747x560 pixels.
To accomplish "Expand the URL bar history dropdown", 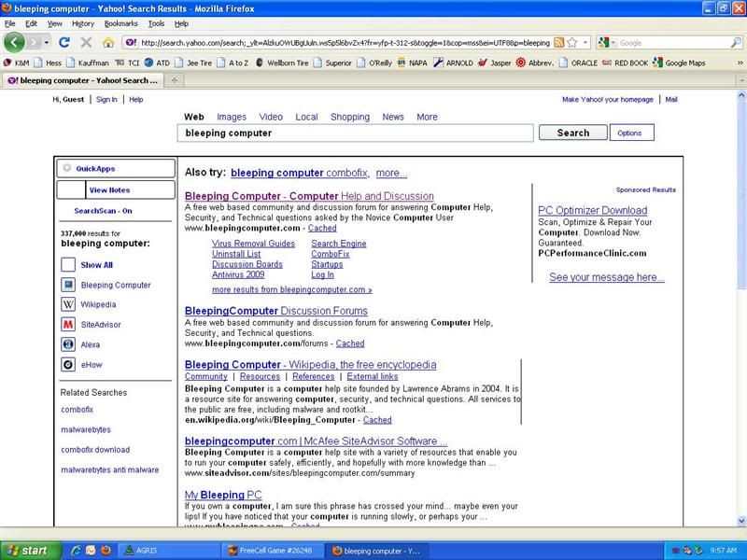I will [585, 43].
